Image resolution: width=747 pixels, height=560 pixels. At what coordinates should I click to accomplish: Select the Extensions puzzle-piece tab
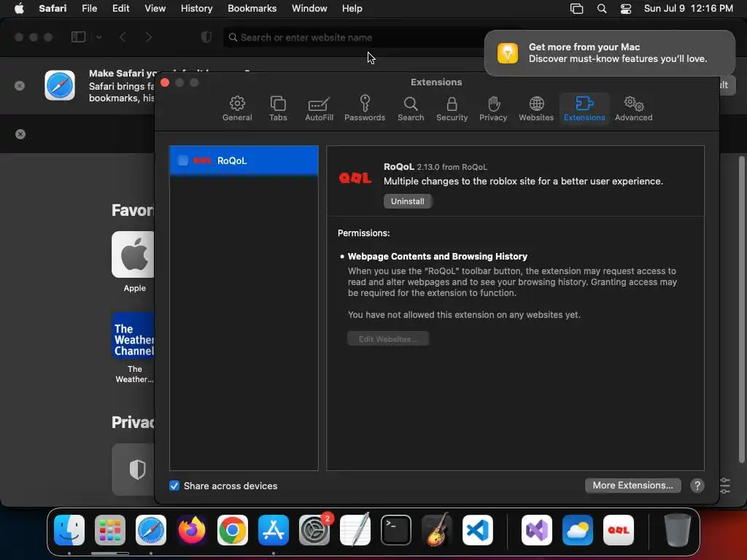(584, 109)
